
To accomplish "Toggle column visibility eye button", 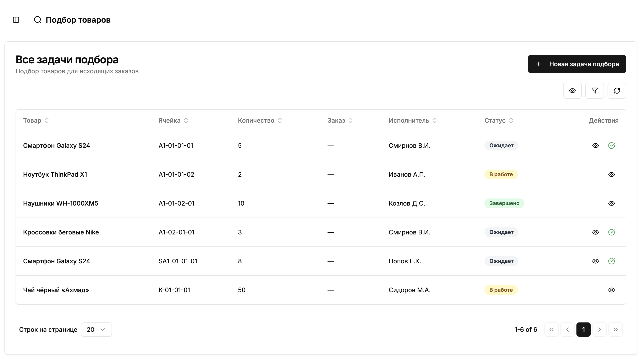I will (x=572, y=90).
